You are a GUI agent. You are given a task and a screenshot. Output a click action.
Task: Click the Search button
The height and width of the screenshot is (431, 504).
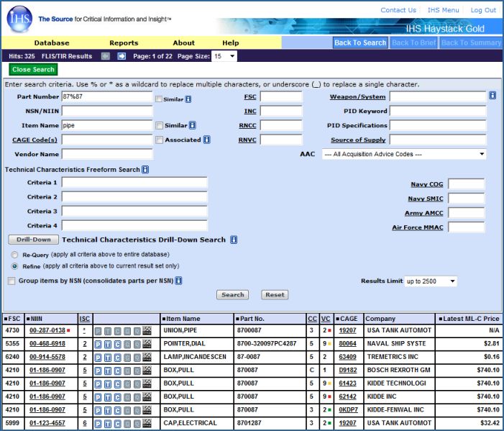[x=232, y=294]
